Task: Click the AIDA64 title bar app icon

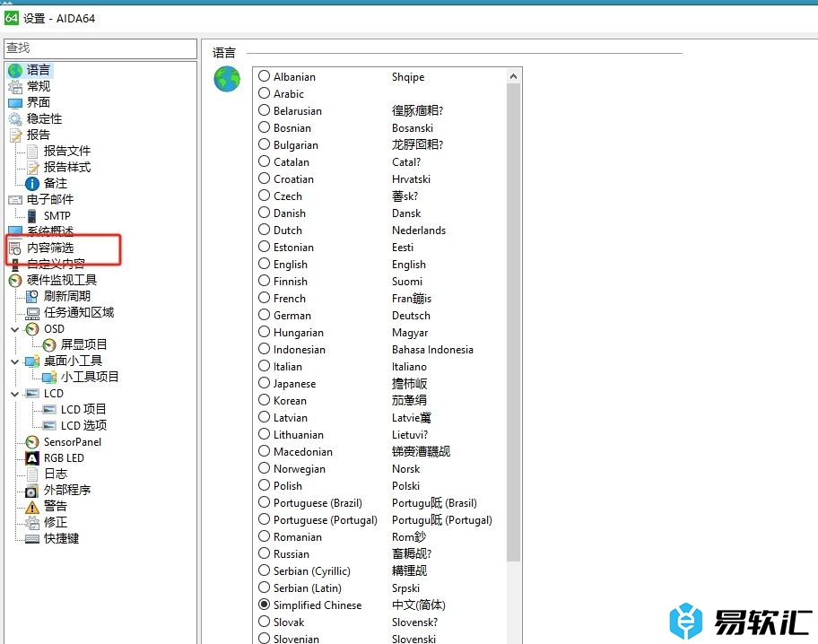Action: point(12,18)
